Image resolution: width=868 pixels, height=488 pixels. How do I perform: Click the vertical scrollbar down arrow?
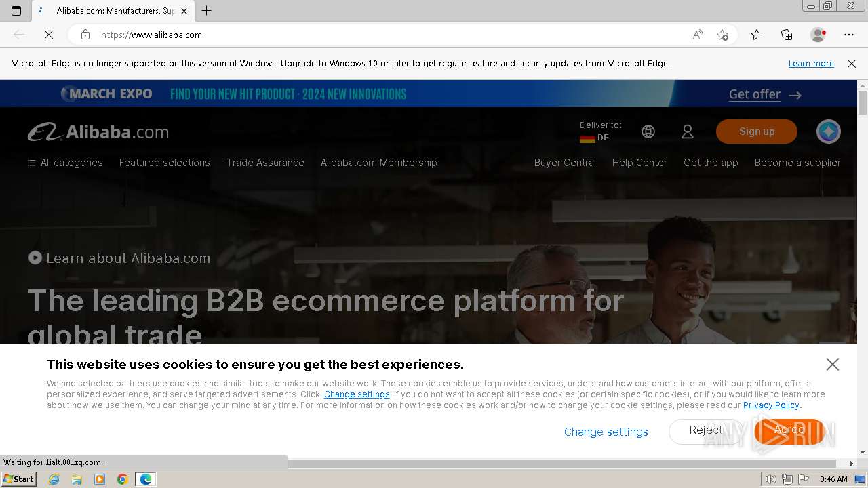[863, 452]
